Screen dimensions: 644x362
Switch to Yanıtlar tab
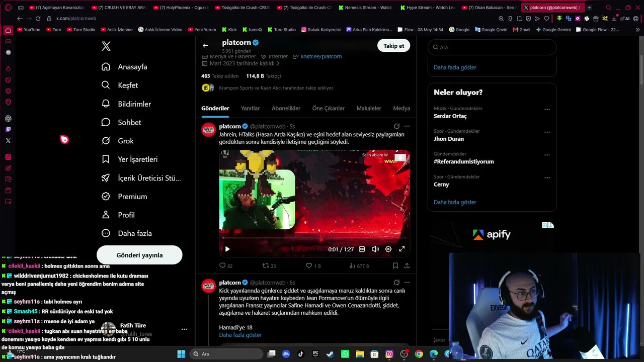pos(250,108)
